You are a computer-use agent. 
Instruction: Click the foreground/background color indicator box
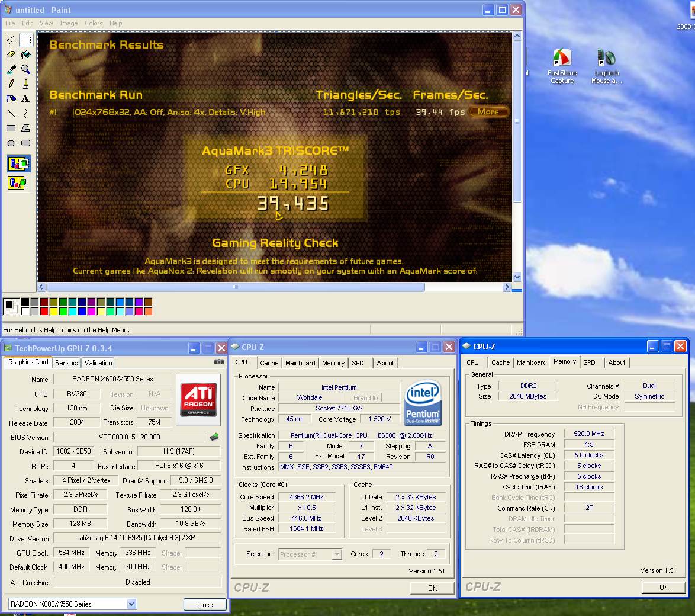(11, 306)
